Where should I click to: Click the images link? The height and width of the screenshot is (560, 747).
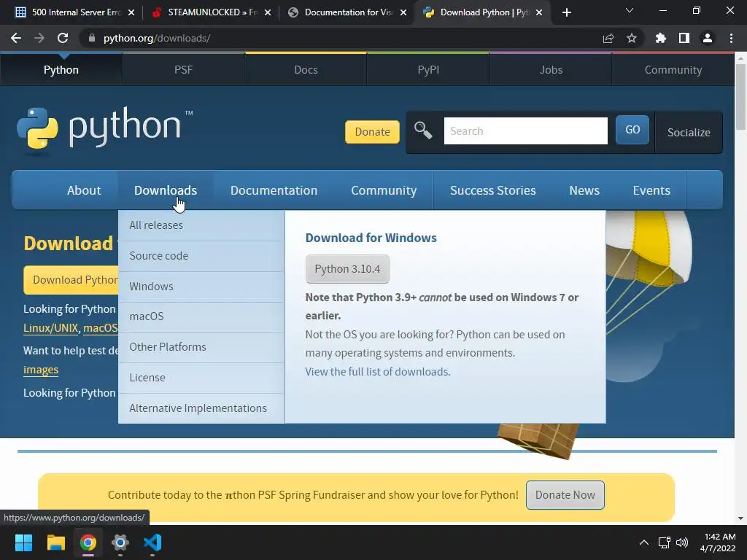(41, 370)
